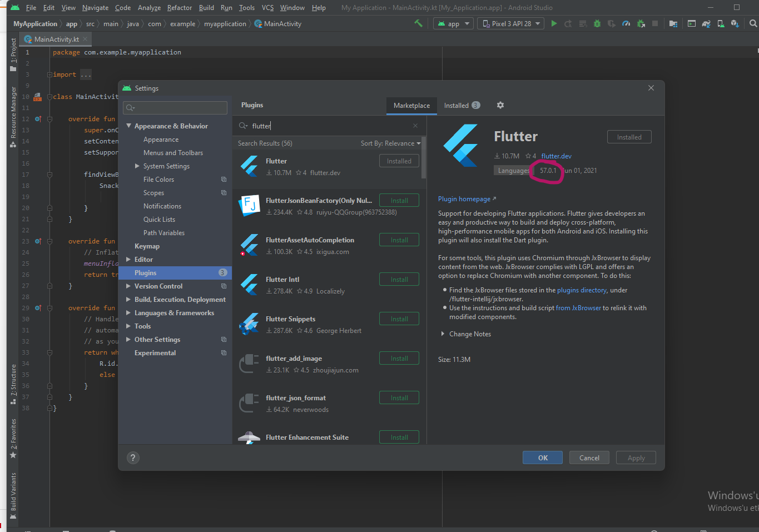Expand the Editor settings node
The width and height of the screenshot is (759, 532).
click(129, 260)
